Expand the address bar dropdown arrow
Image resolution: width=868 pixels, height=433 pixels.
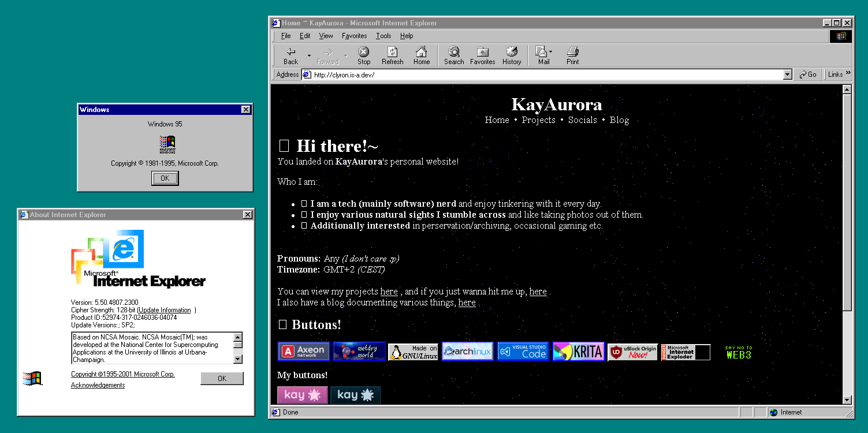788,74
